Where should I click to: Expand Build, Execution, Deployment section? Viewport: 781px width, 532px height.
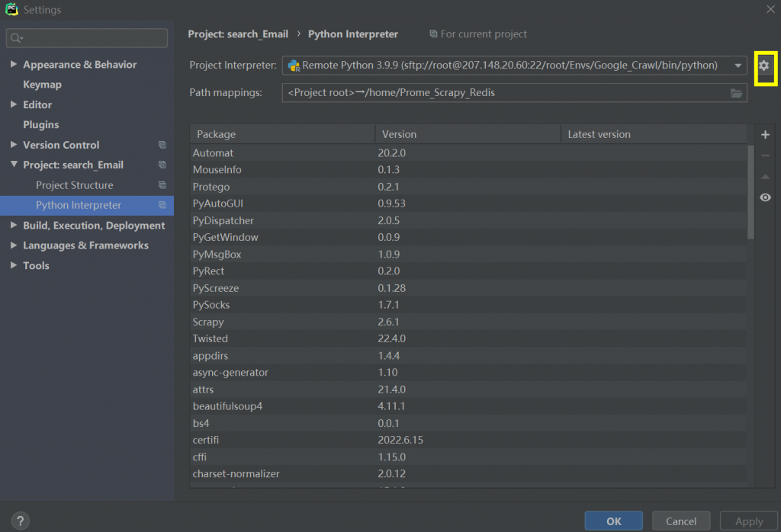point(14,226)
